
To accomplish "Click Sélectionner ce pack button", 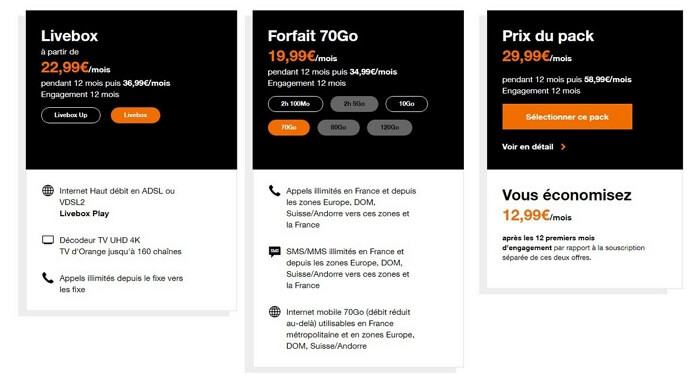I will (x=567, y=117).
